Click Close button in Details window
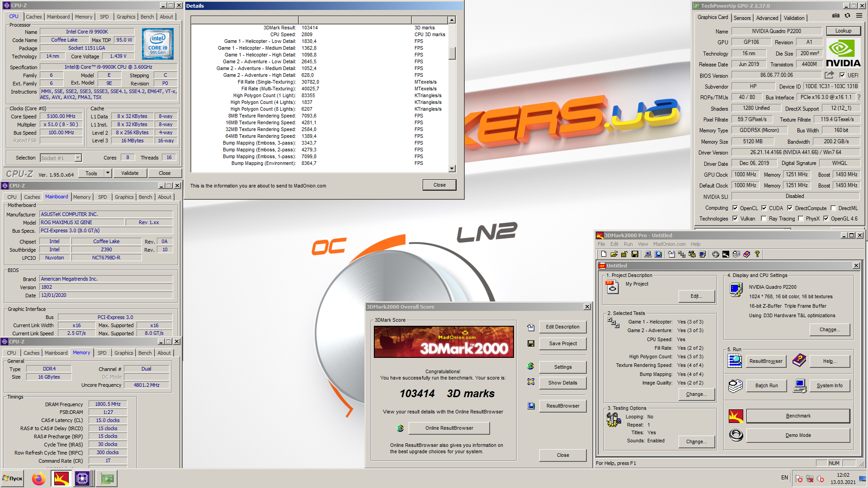The image size is (868, 488). (x=439, y=185)
